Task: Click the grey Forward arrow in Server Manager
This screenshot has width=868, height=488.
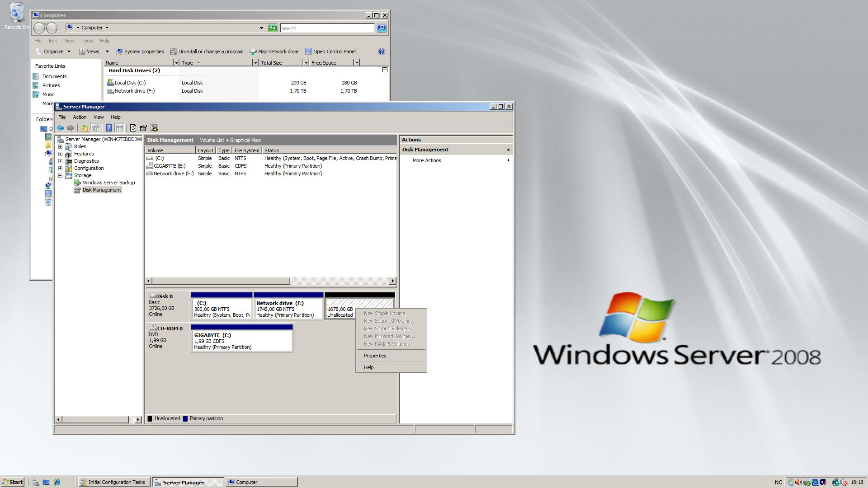Action: pyautogui.click(x=70, y=128)
